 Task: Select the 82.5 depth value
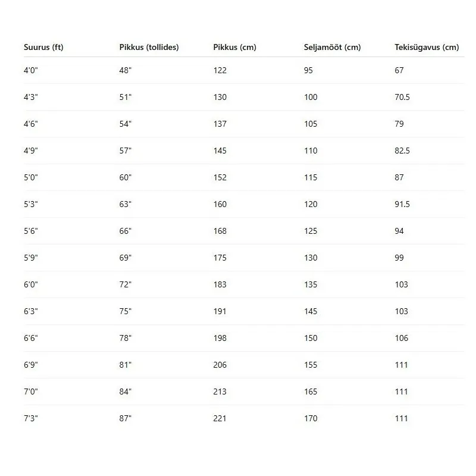(402, 151)
